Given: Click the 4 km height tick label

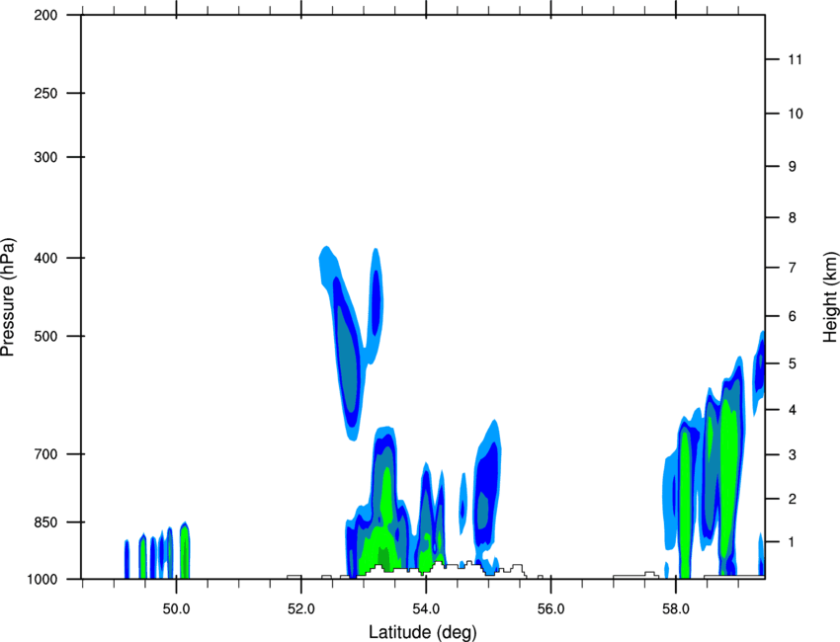Looking at the screenshot, I should (792, 410).
